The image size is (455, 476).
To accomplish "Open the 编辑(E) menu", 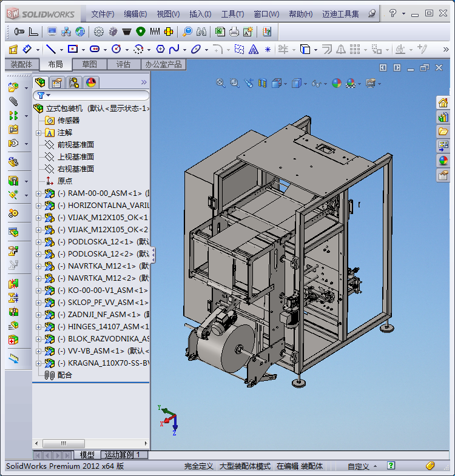I will (135, 14).
